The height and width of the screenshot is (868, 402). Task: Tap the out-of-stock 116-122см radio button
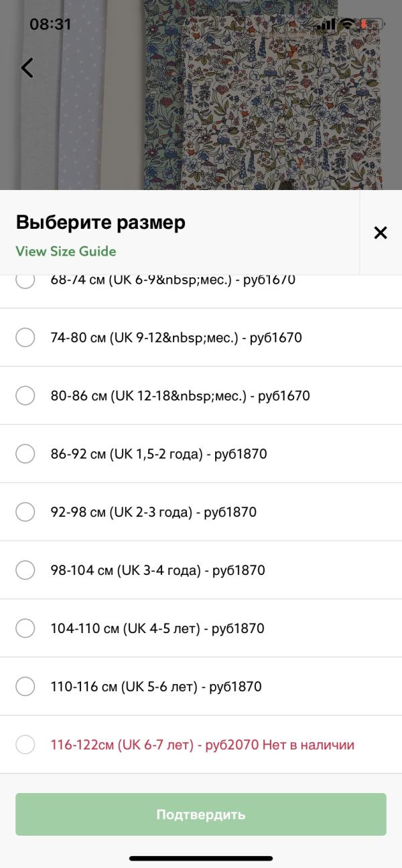pyautogui.click(x=25, y=745)
